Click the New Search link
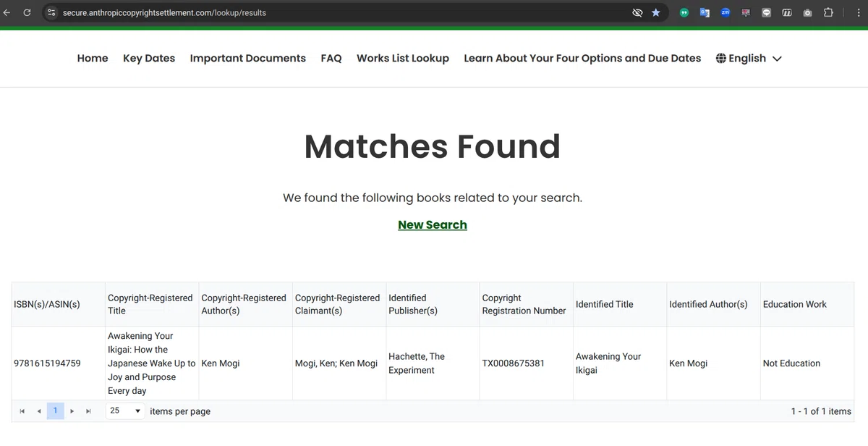The height and width of the screenshot is (446, 868). click(433, 224)
